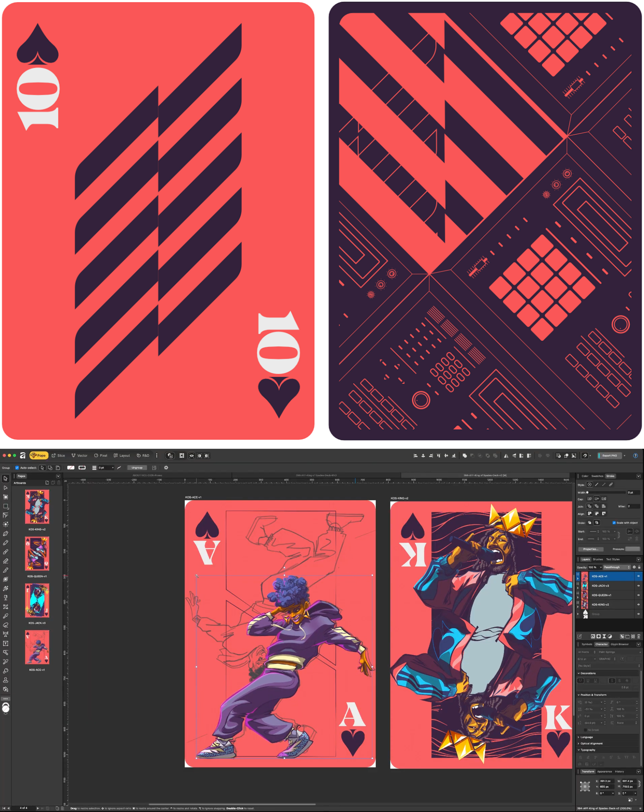The width and height of the screenshot is (644, 812).
Task: Toggle the Scale with object checkbox
Action: coord(614,523)
